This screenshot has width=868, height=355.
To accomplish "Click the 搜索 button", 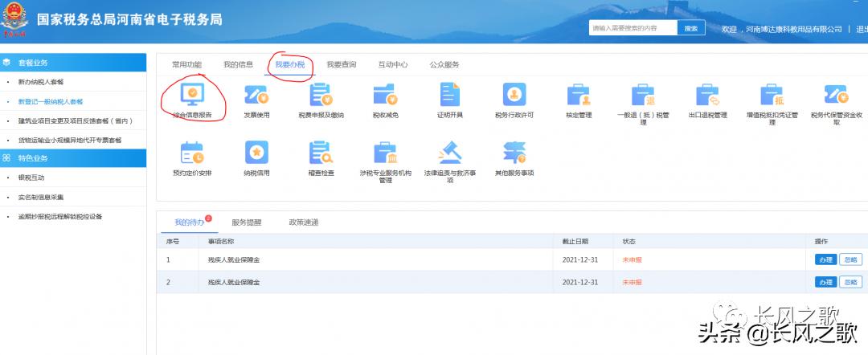I will [x=691, y=28].
